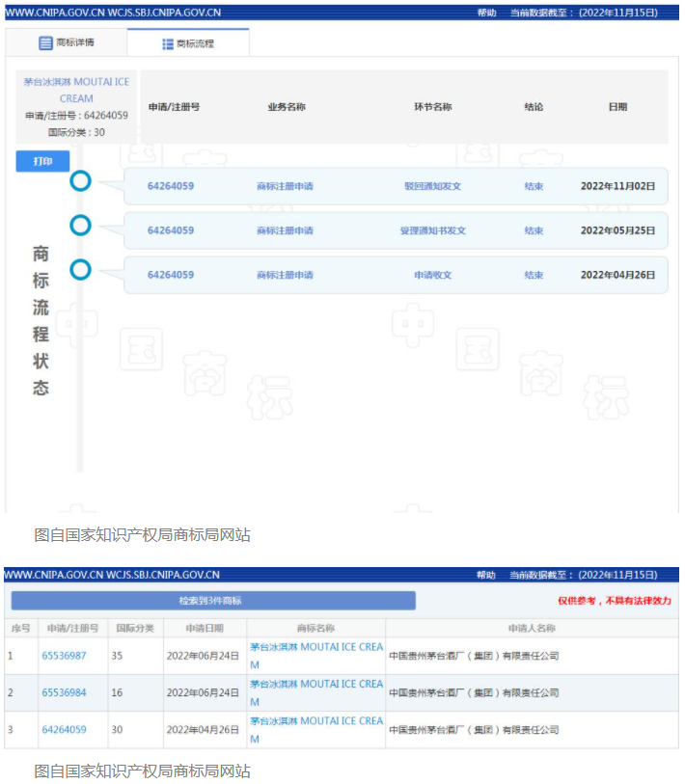
Task: Open 茅台冰淇淋 MOUTAI ICE CREAM title link
Action: [x=76, y=90]
